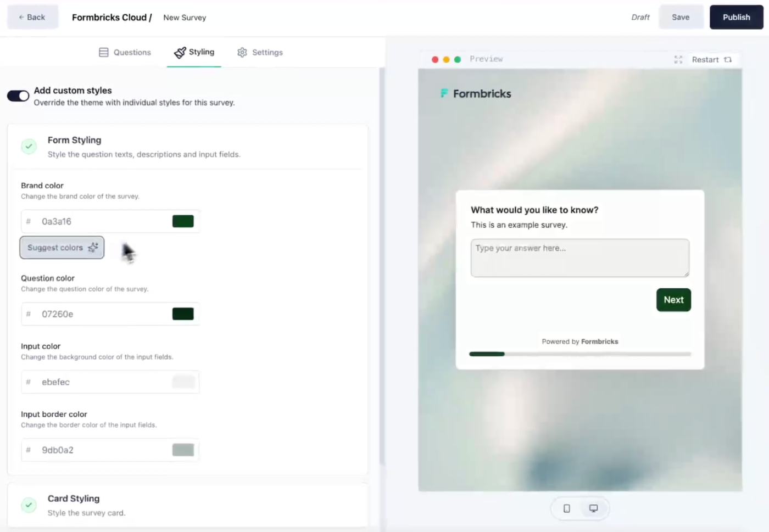Image resolution: width=769 pixels, height=532 pixels.
Task: Open the Input border color swatch
Action: (183, 450)
